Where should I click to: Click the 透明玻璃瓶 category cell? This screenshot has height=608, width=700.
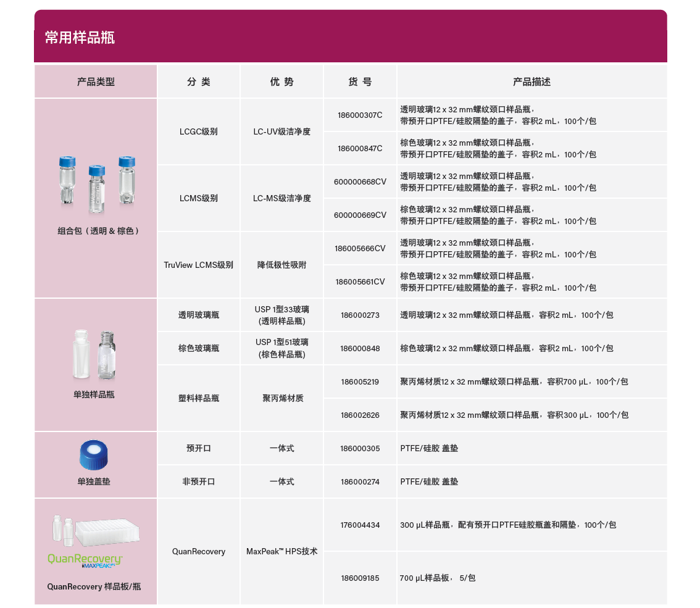click(199, 315)
